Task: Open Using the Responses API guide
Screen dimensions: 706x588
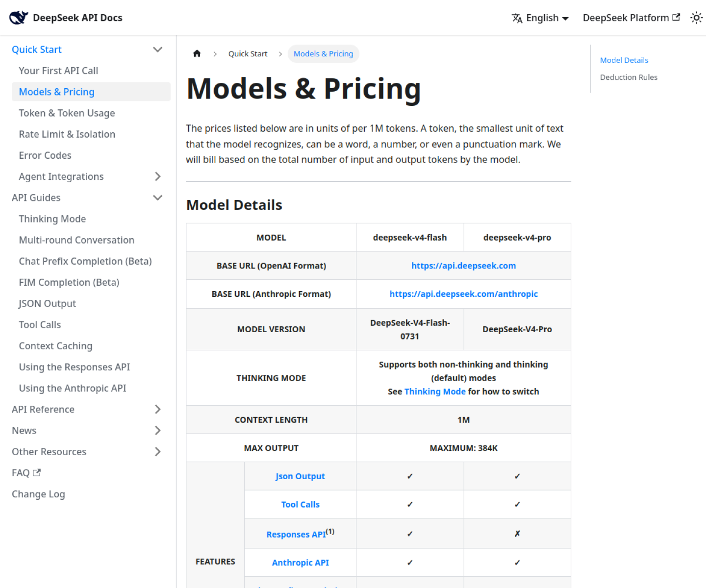Action: coord(75,367)
